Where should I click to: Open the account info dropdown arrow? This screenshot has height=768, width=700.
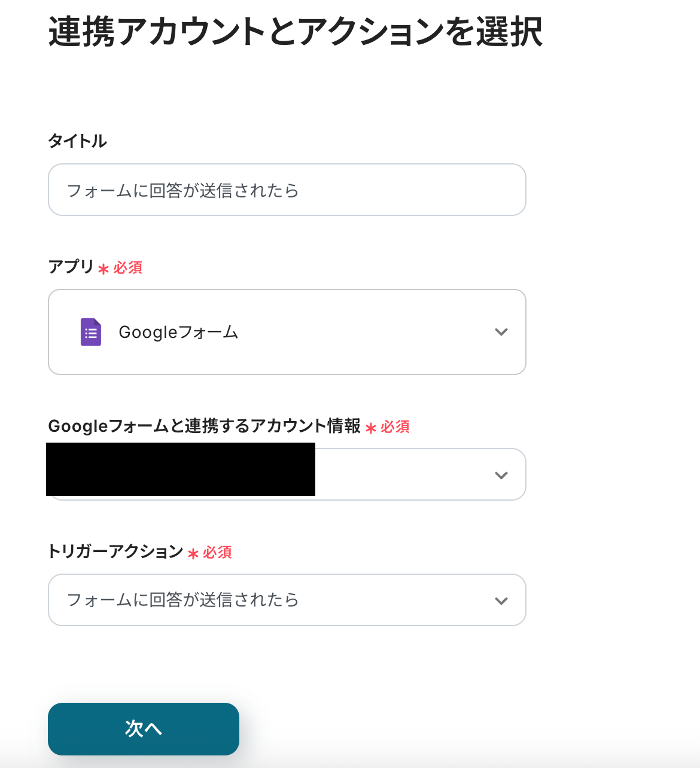[501, 475]
